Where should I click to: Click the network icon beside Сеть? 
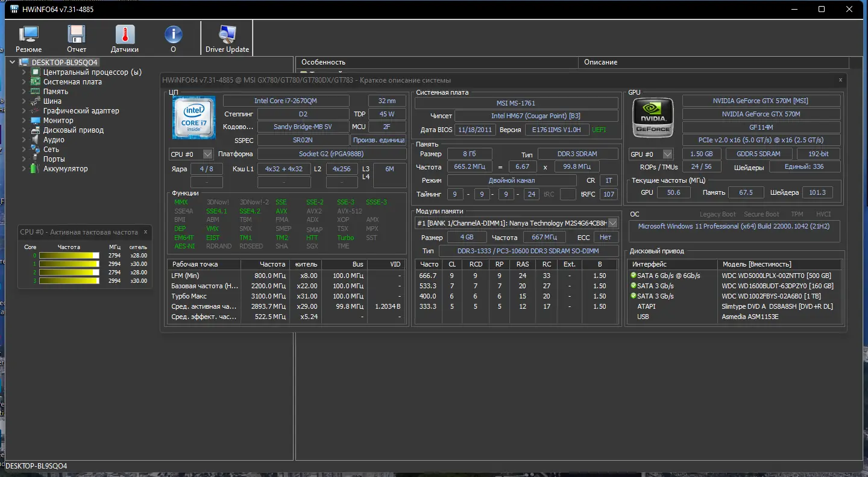[36, 149]
